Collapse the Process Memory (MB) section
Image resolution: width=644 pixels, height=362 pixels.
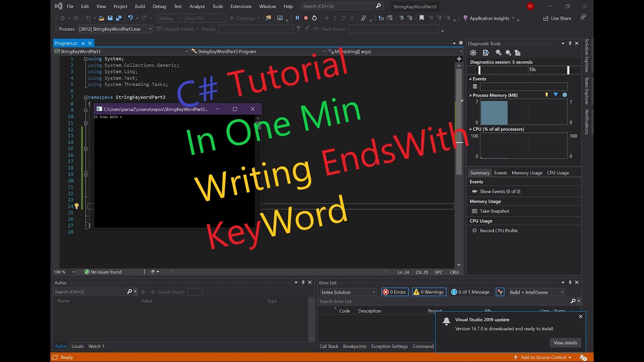pos(470,95)
